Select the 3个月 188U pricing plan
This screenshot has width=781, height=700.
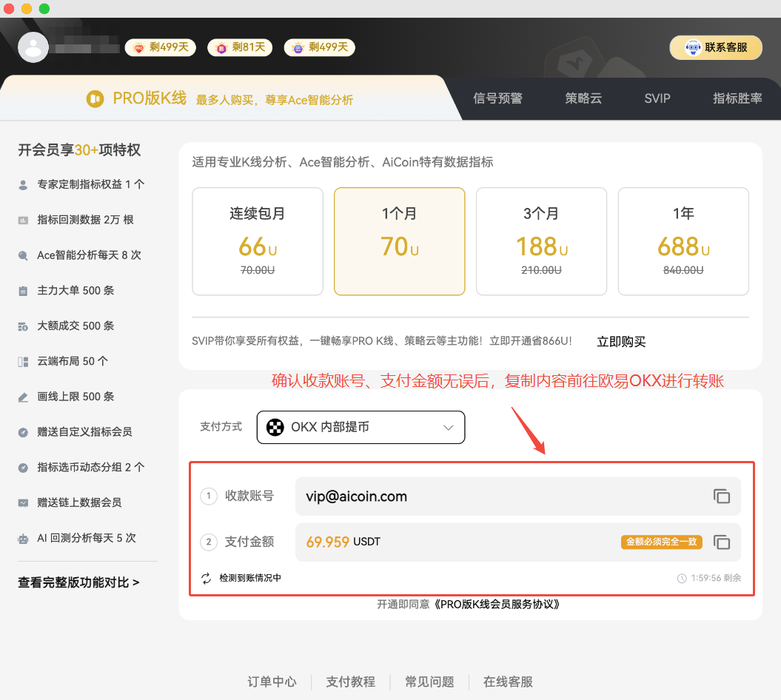[x=541, y=241]
